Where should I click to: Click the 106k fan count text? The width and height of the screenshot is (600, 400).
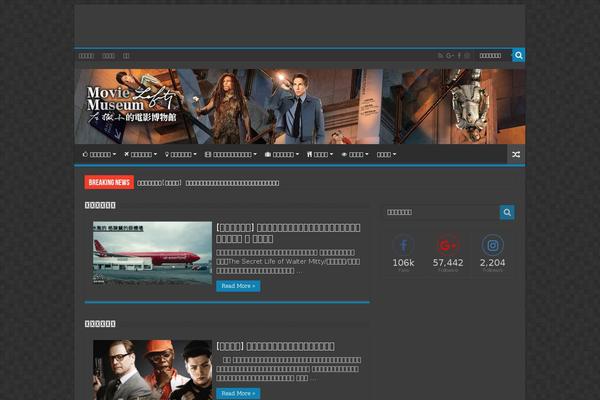click(403, 263)
